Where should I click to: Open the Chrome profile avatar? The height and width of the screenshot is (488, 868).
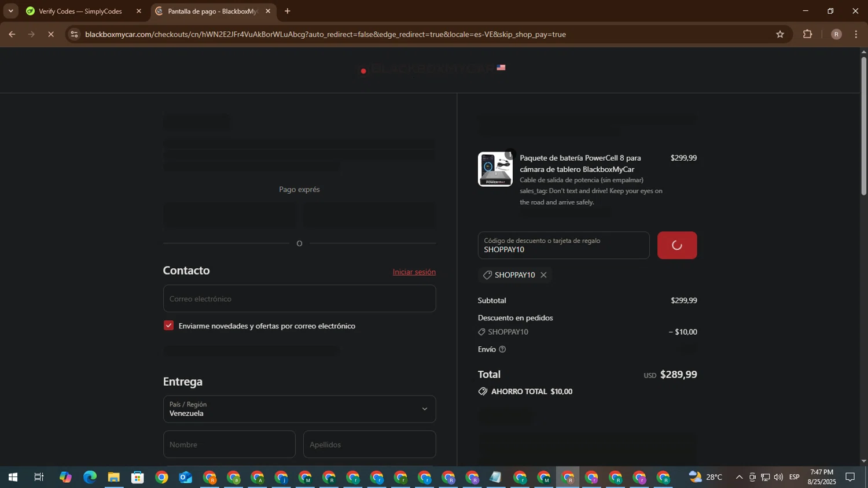(x=836, y=35)
